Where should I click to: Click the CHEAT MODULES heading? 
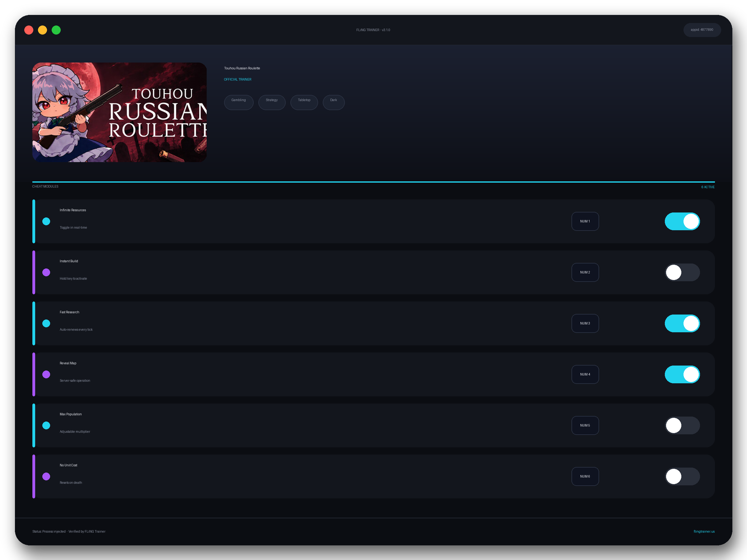pos(45,186)
